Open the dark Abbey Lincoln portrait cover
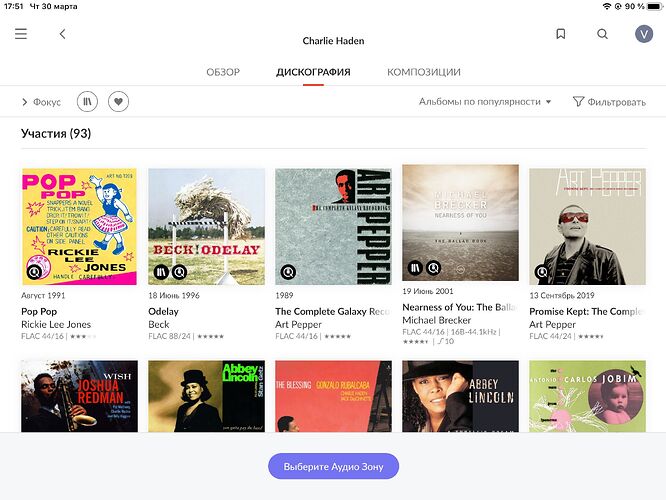The image size is (666, 500). click(x=460, y=396)
